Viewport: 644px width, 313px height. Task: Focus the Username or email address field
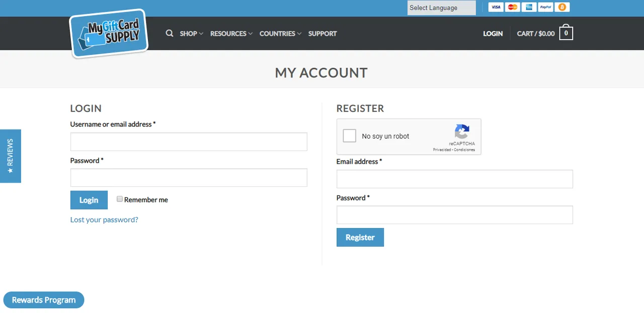pos(189,142)
